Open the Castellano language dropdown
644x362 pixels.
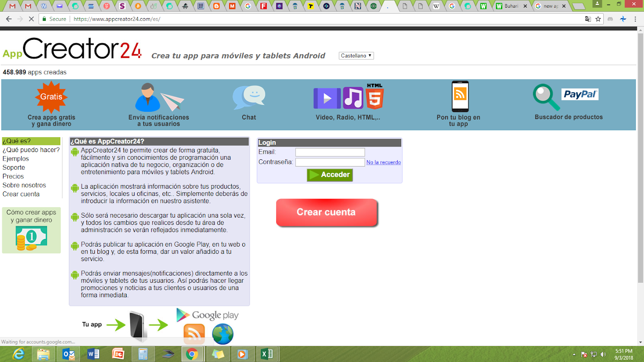[x=356, y=56]
